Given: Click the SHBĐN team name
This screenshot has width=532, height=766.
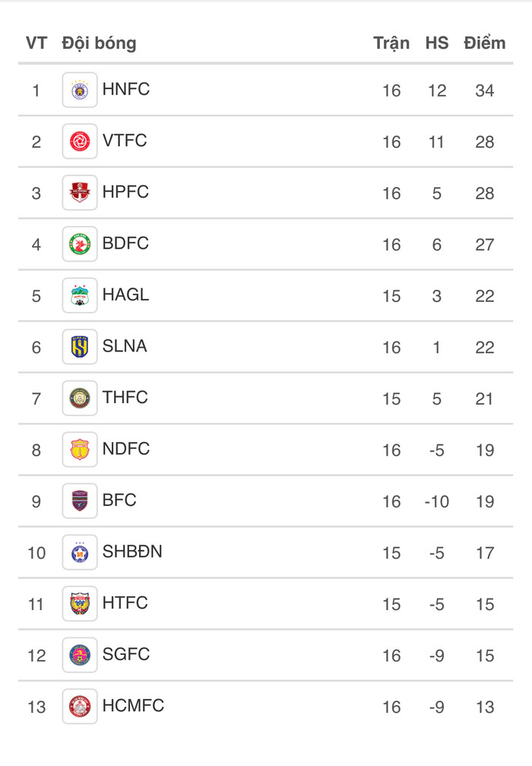Looking at the screenshot, I should 132,551.
